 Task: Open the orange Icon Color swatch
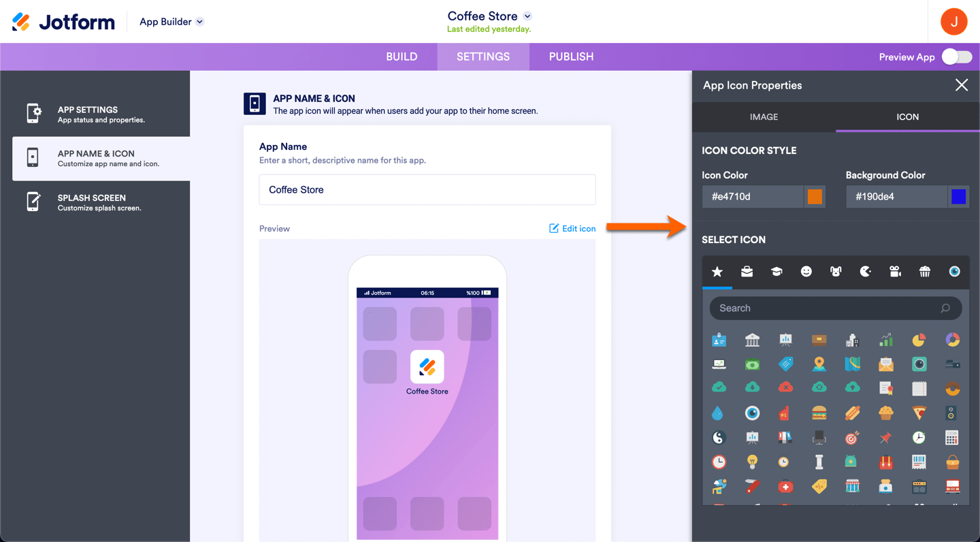coord(815,197)
